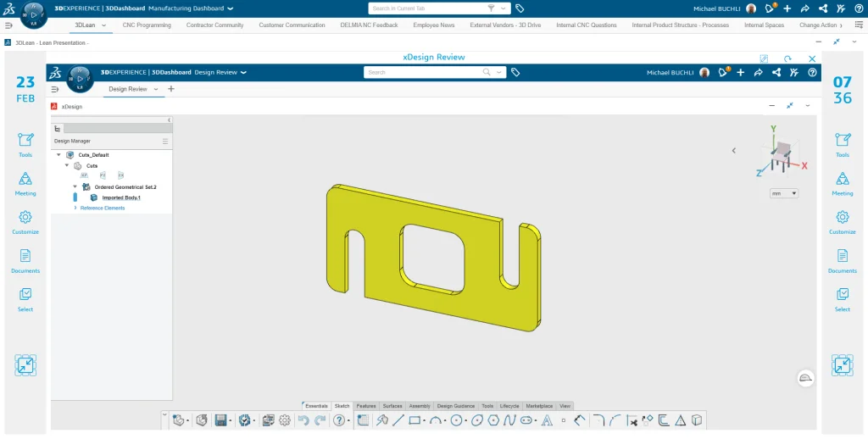Screen dimensions: 868x439
Task: Add a new tab next to Design Review
Action: click(x=171, y=89)
